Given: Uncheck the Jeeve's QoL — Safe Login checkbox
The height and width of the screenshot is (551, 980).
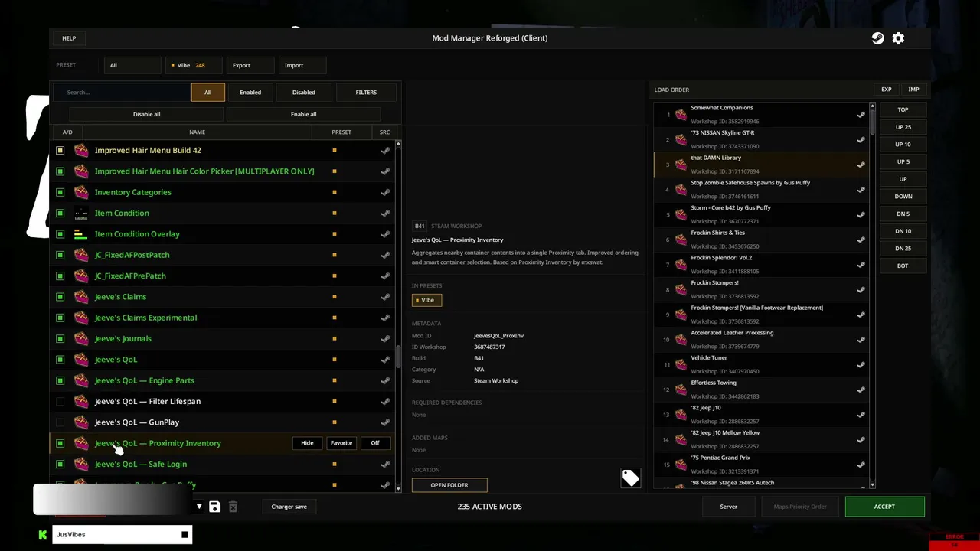Looking at the screenshot, I should 60,464.
